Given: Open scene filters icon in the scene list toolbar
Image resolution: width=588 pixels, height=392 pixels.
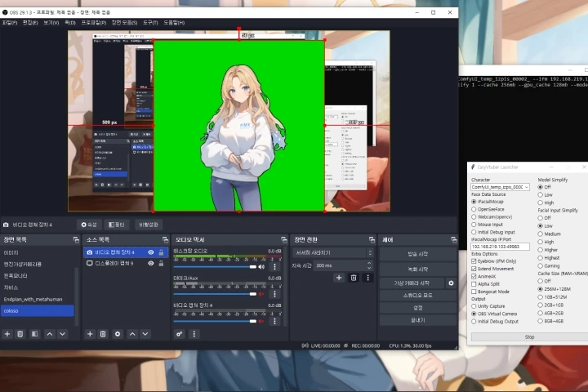Looking at the screenshot, I should (x=34, y=334).
